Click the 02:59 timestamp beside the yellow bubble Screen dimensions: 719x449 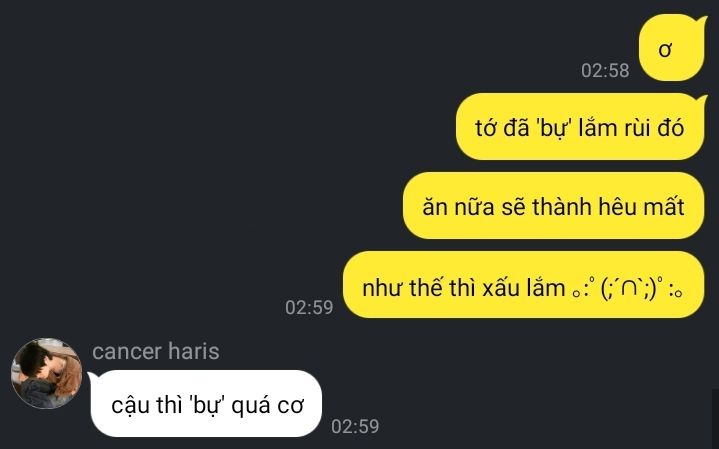tap(309, 307)
